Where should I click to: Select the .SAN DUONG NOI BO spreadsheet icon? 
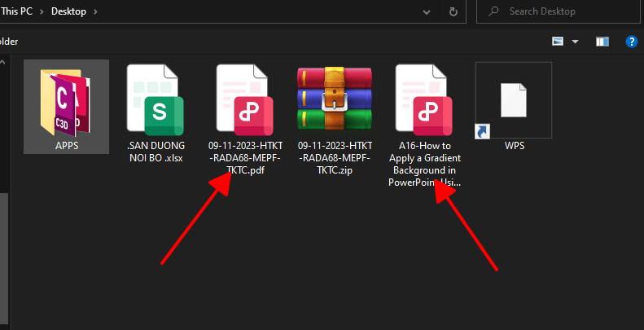(155, 100)
